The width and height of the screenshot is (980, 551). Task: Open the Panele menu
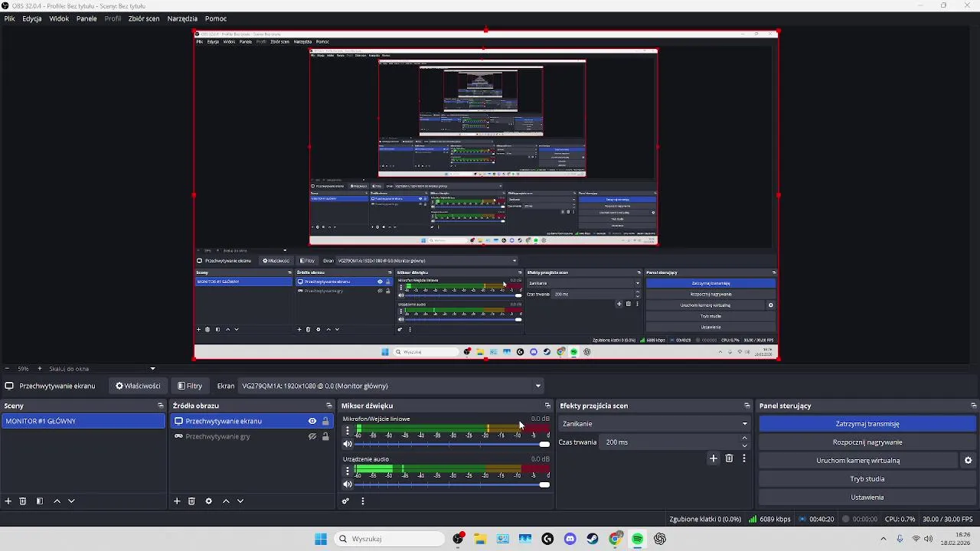[x=87, y=18]
